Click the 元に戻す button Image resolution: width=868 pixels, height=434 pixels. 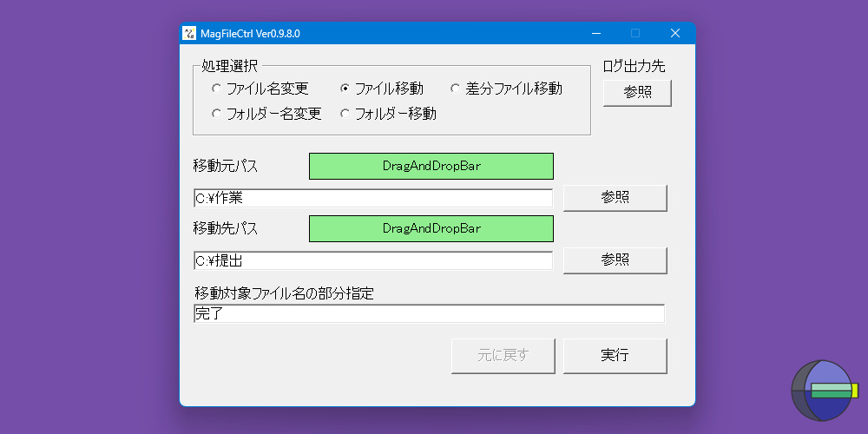tap(503, 355)
